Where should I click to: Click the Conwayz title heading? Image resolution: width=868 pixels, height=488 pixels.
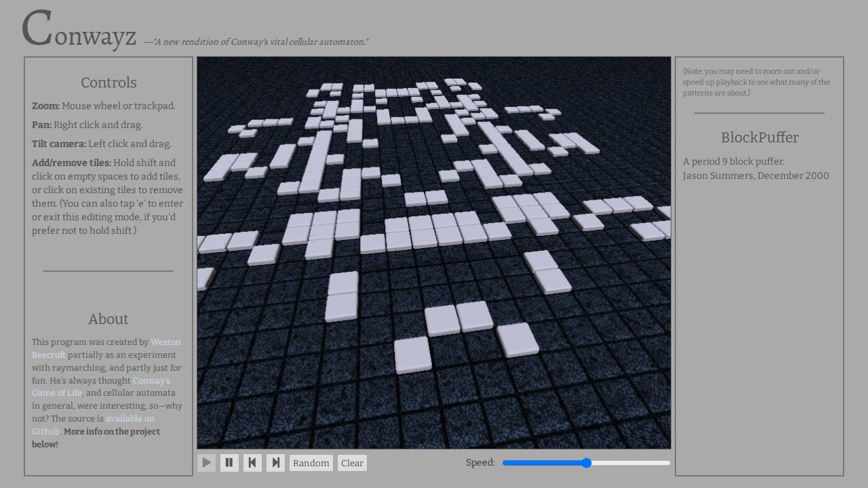pos(78,30)
